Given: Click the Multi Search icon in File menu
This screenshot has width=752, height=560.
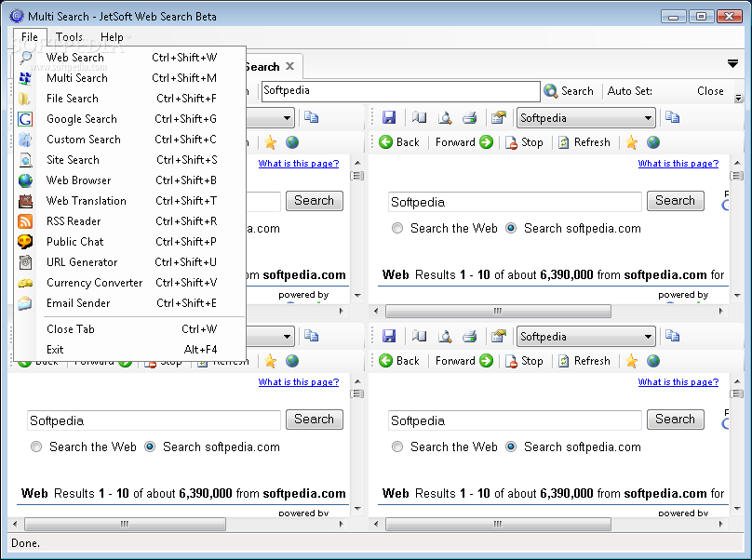Looking at the screenshot, I should (25, 78).
